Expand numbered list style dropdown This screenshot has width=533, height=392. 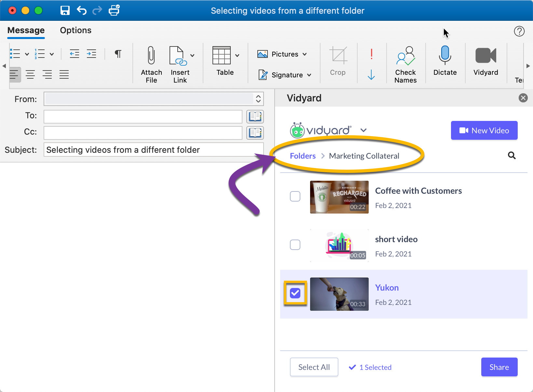[x=52, y=54]
